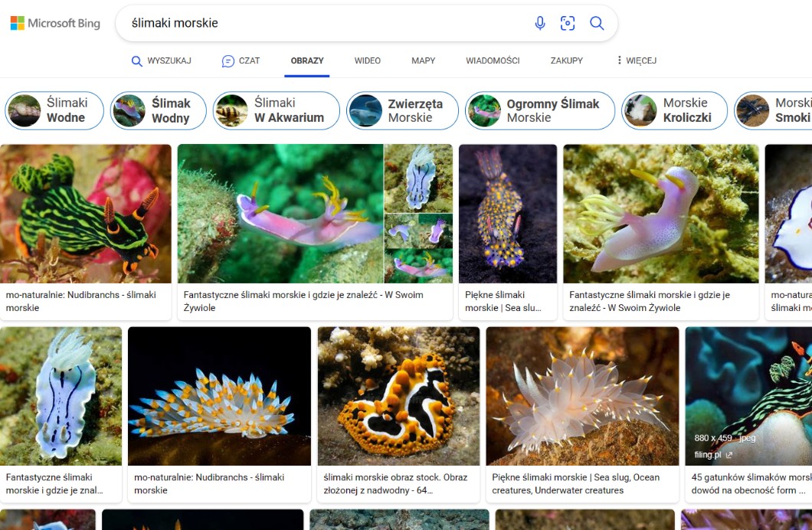This screenshot has height=530, width=812.
Task: Expand the Więcej menu
Action: [x=636, y=61]
